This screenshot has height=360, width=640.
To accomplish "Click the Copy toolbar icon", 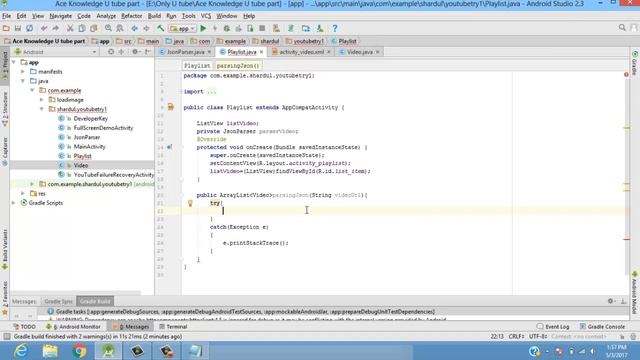I will (82, 28).
